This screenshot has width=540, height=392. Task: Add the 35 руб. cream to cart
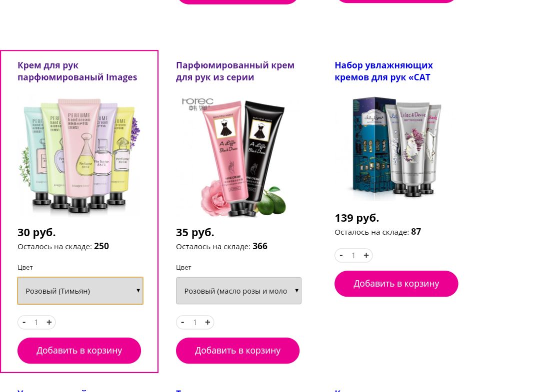coord(237,351)
